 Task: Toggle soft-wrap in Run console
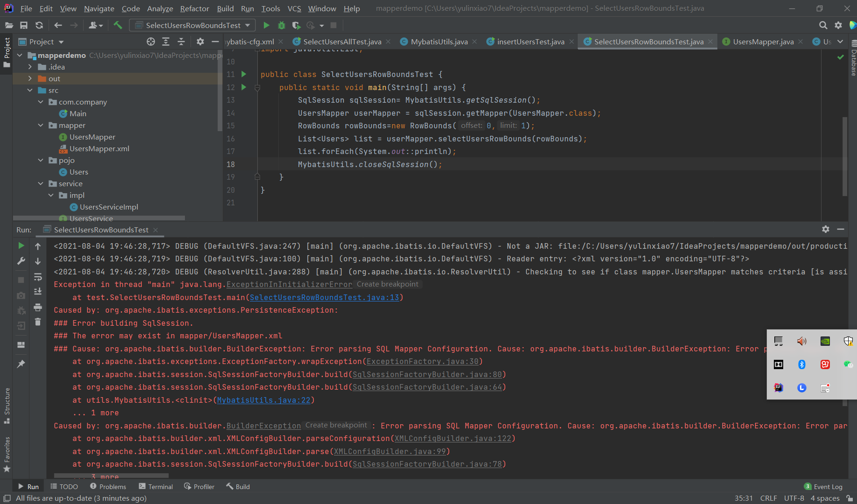pyautogui.click(x=38, y=277)
